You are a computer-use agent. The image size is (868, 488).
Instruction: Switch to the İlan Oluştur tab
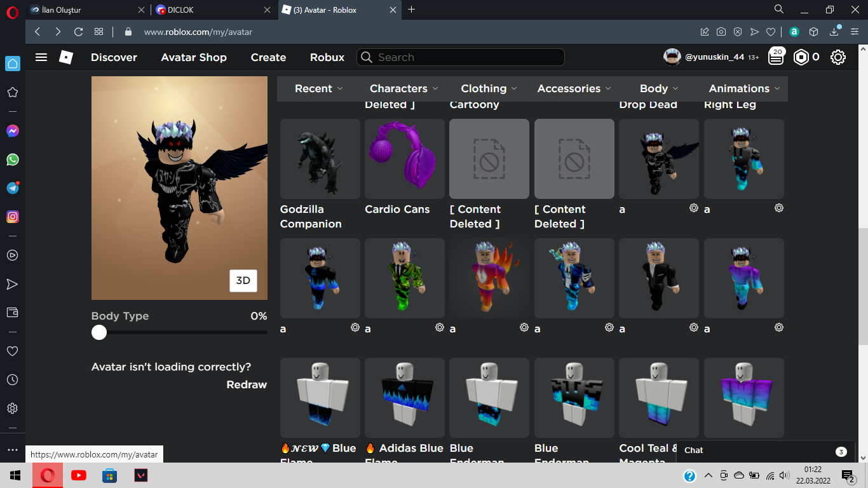pos(87,10)
